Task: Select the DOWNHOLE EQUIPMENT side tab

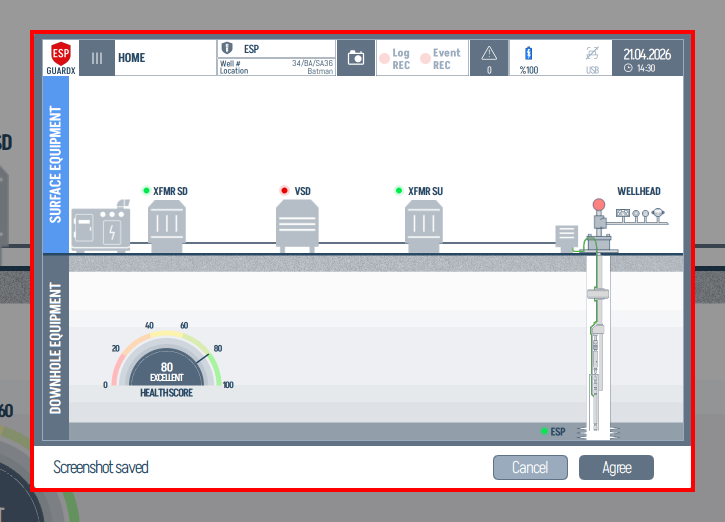Action: pos(55,348)
